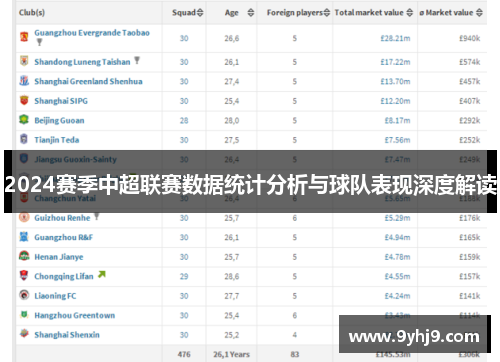Image resolution: width=500 pixels, height=362 pixels.
Task: Click the Tianjin Teda club crest
Action: 24,139
